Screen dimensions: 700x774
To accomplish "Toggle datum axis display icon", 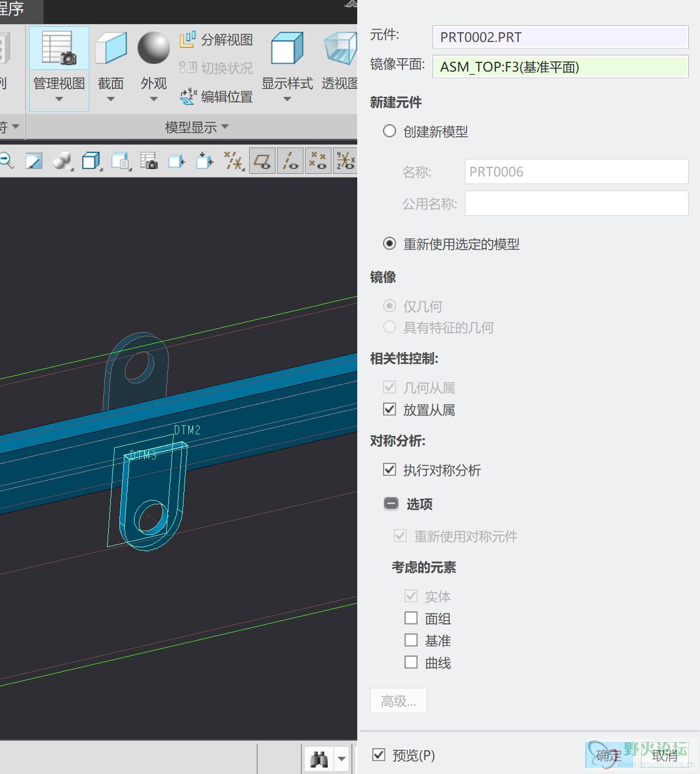I will point(291,161).
